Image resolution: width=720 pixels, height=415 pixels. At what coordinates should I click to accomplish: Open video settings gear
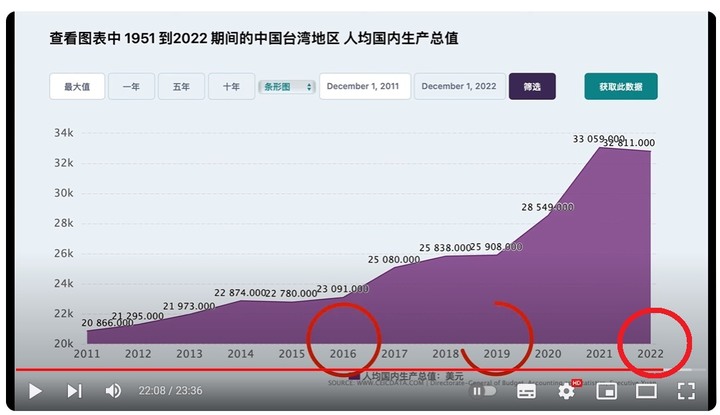coord(566,391)
